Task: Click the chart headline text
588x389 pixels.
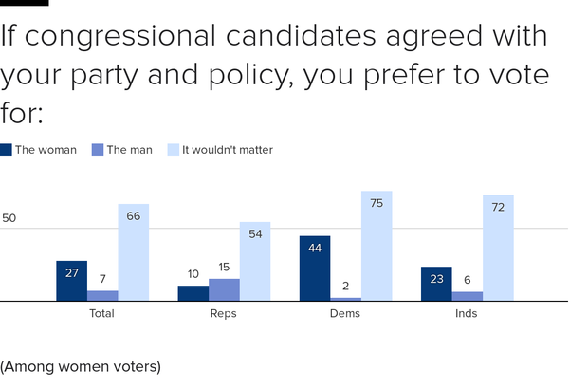Action: pyautogui.click(x=274, y=74)
